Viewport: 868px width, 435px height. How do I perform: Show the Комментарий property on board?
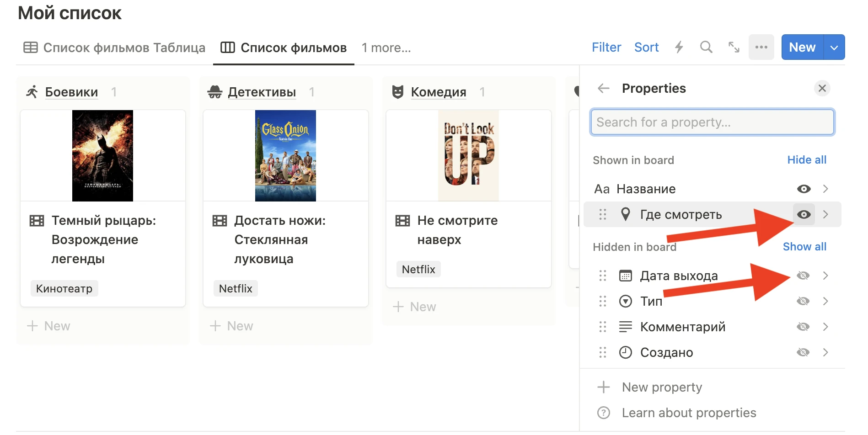click(803, 327)
